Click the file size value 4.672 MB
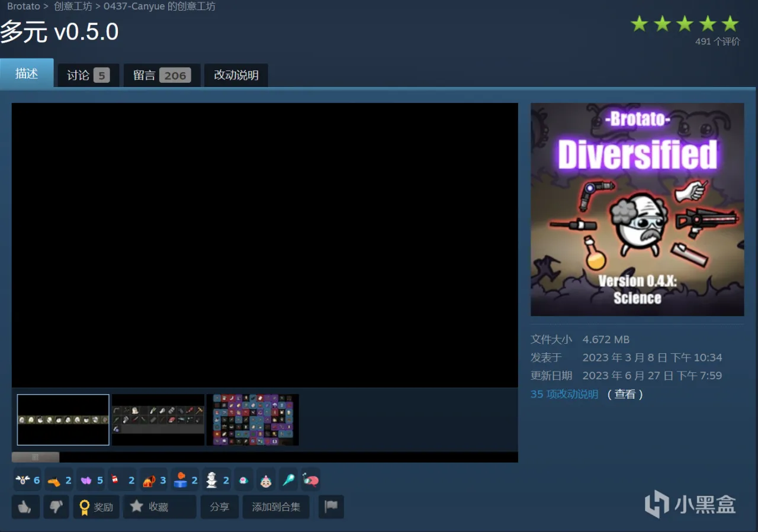The width and height of the screenshot is (758, 532). (606, 340)
